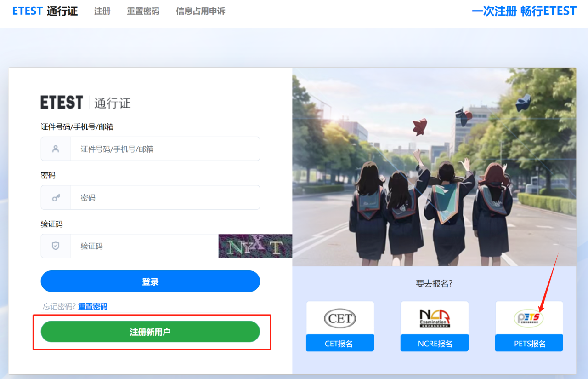Focus the 证件号码/手机号/邮箱 input field
The width and height of the screenshot is (588, 379).
pos(164,149)
